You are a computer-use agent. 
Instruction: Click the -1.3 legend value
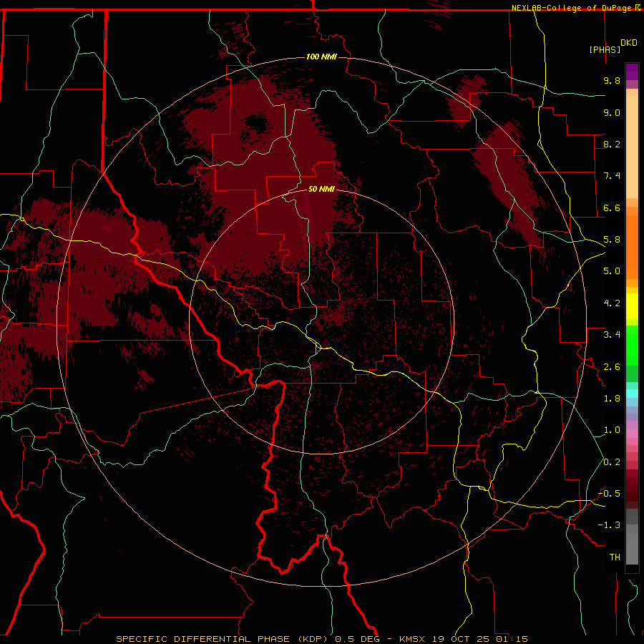(x=609, y=525)
